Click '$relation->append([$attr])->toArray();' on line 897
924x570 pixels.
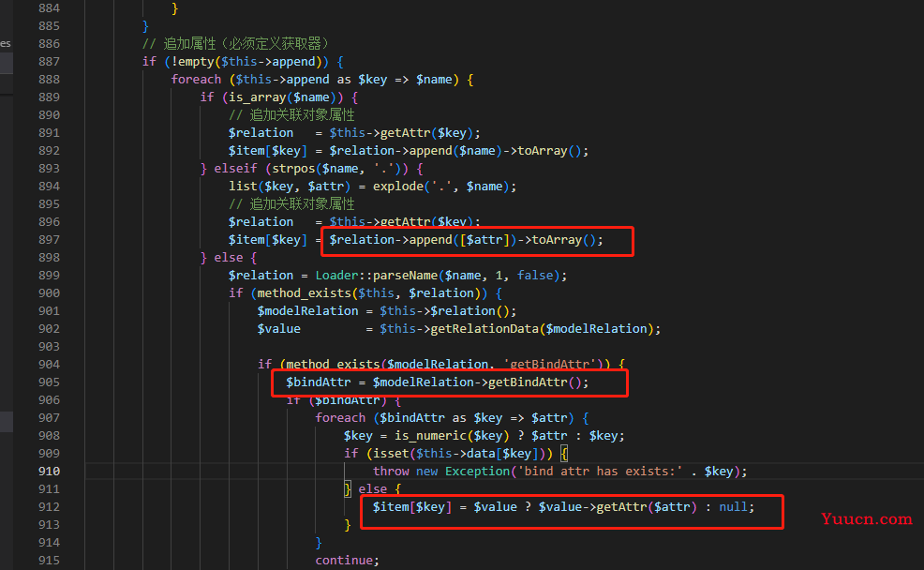(x=466, y=240)
